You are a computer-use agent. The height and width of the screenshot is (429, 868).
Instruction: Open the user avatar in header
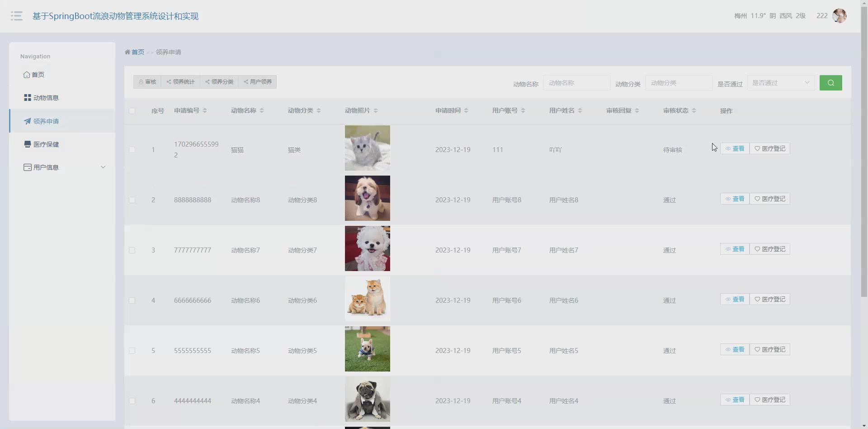pos(840,16)
